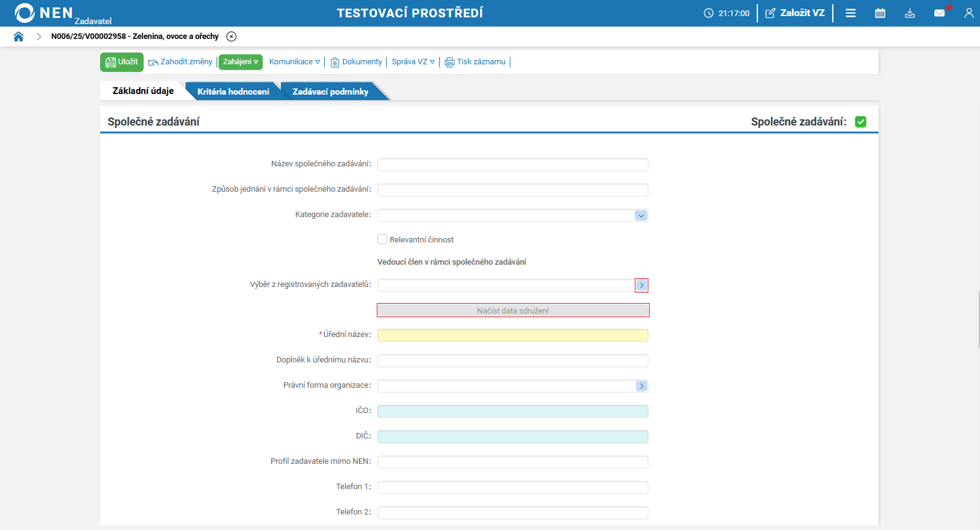Image resolution: width=980 pixels, height=530 pixels.
Task: Switch to Zadávací podmínky tab
Action: [330, 92]
